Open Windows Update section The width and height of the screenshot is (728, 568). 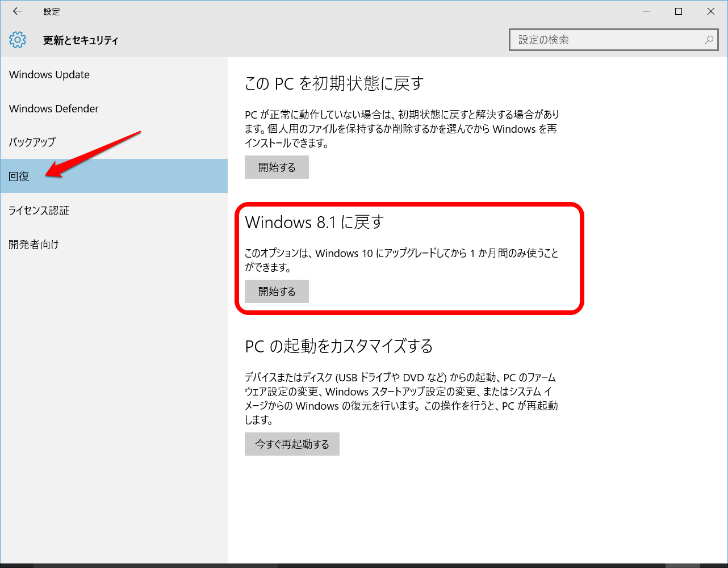pos(114,74)
